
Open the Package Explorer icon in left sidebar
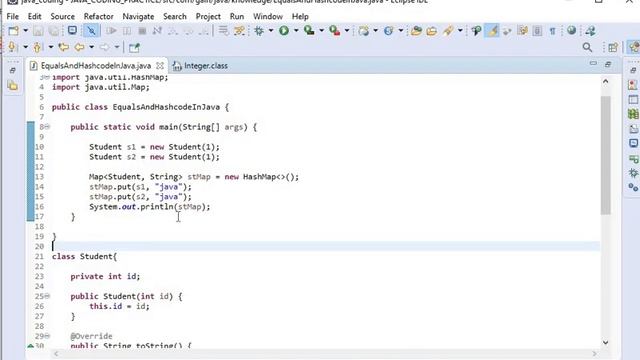pyautogui.click(x=13, y=86)
